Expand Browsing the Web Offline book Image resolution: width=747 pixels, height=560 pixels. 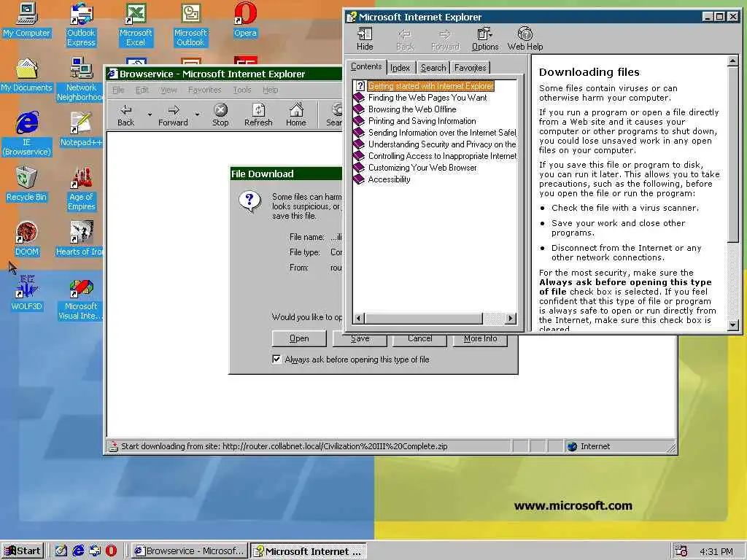coord(359,109)
